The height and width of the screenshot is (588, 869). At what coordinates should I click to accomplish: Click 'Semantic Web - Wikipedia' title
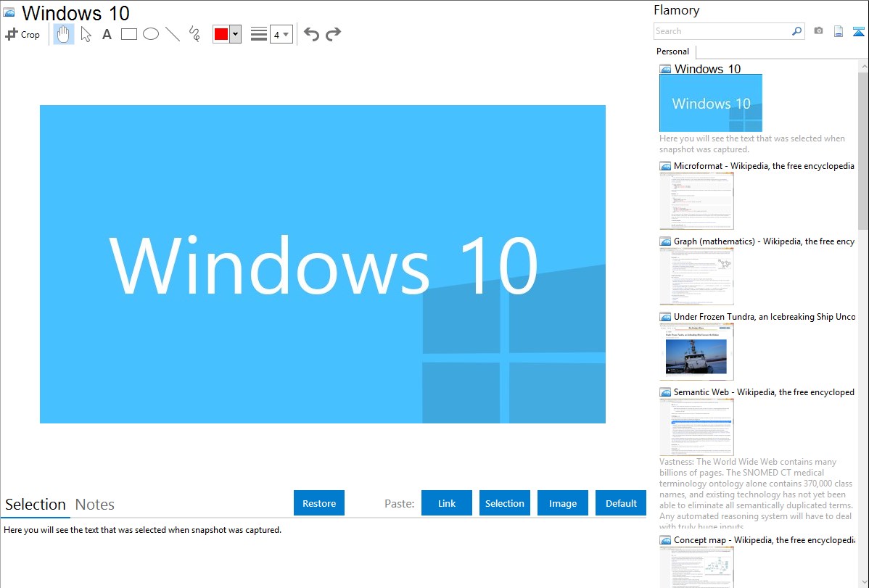coord(764,392)
